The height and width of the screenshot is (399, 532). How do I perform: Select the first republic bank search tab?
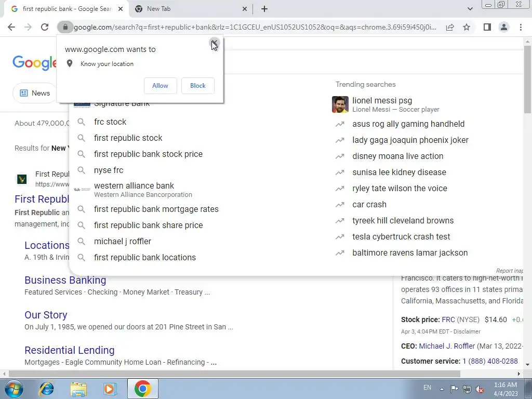point(66,9)
